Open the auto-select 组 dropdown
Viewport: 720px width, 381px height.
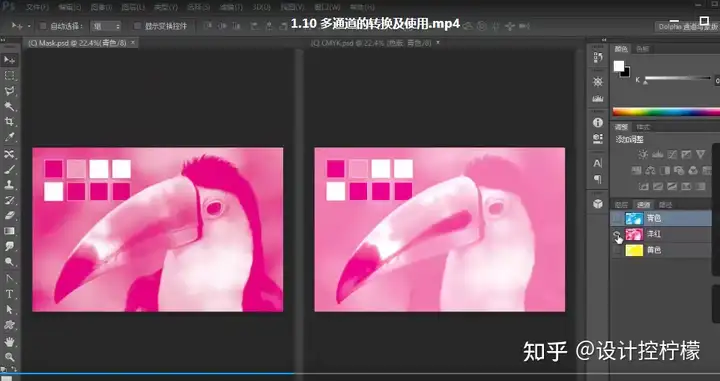click(106, 27)
